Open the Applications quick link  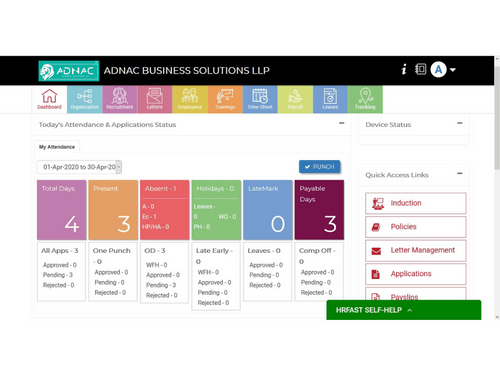(416, 274)
